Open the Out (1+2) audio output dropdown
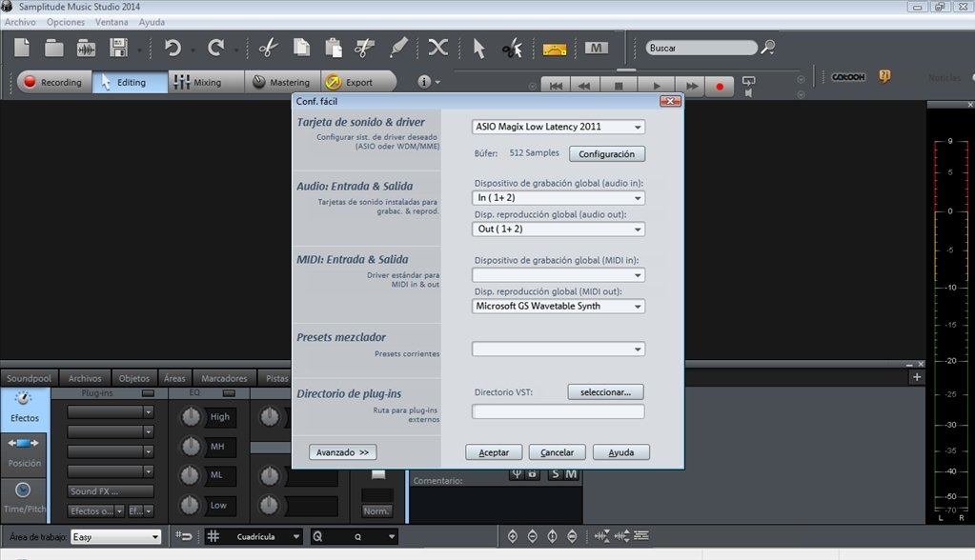 [558, 229]
